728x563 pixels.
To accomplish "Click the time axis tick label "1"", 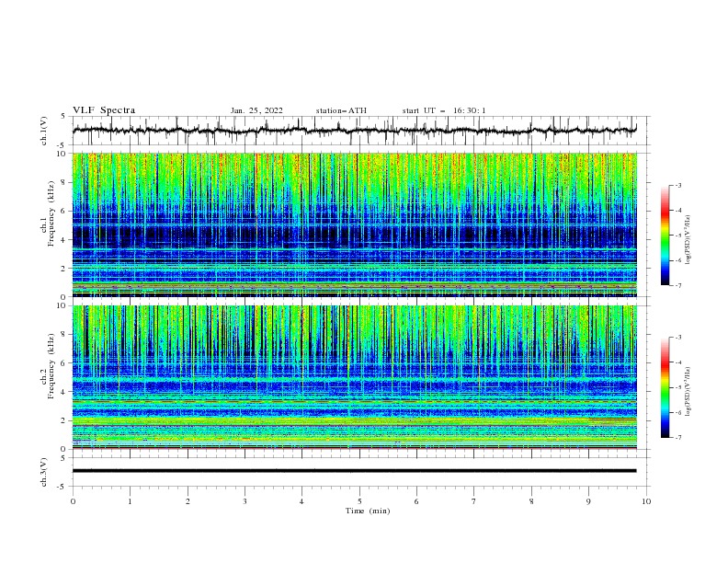I will (130, 501).
